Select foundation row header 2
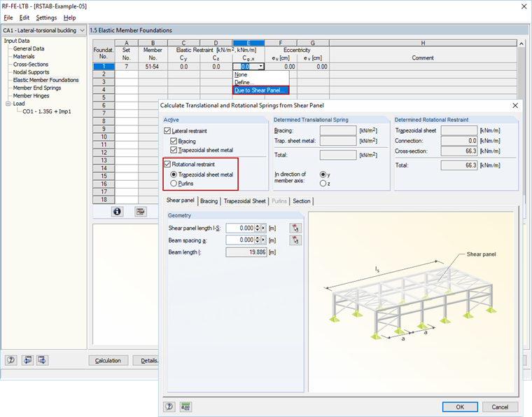Image resolution: width=532 pixels, height=417 pixels. 104,74
